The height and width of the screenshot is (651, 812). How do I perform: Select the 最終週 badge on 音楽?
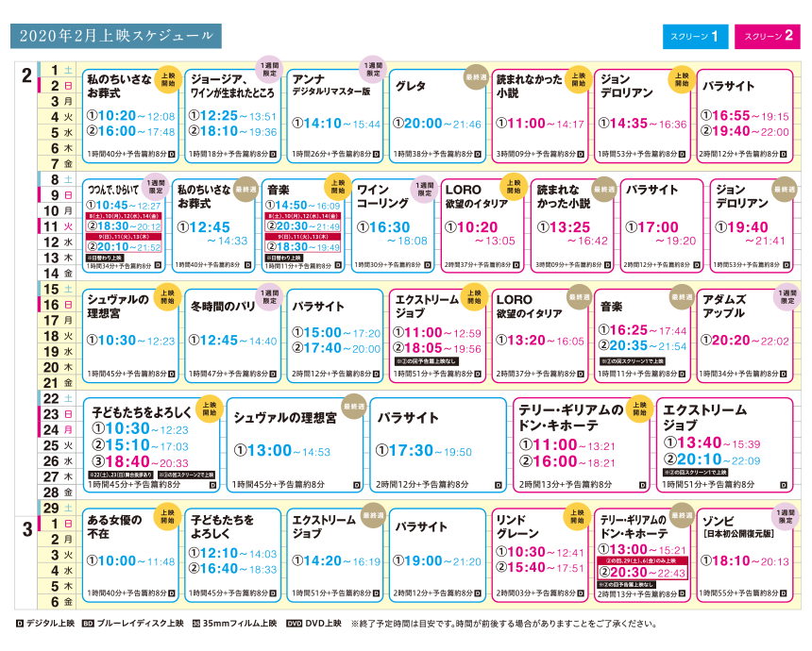pyautogui.click(x=682, y=297)
